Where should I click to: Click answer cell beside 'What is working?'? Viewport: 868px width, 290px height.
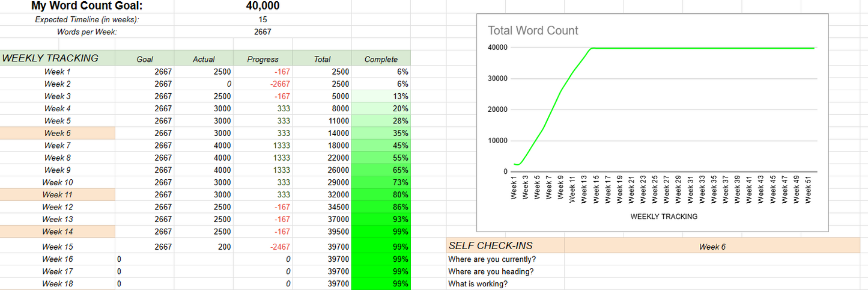712,284
